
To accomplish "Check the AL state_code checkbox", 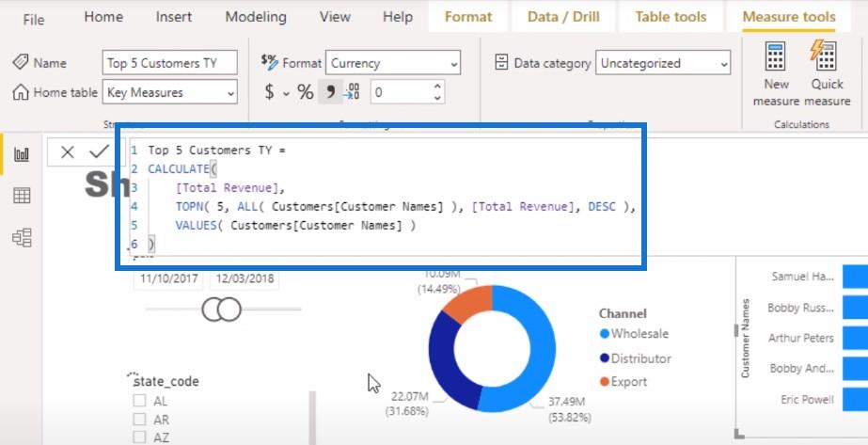I will 139,400.
